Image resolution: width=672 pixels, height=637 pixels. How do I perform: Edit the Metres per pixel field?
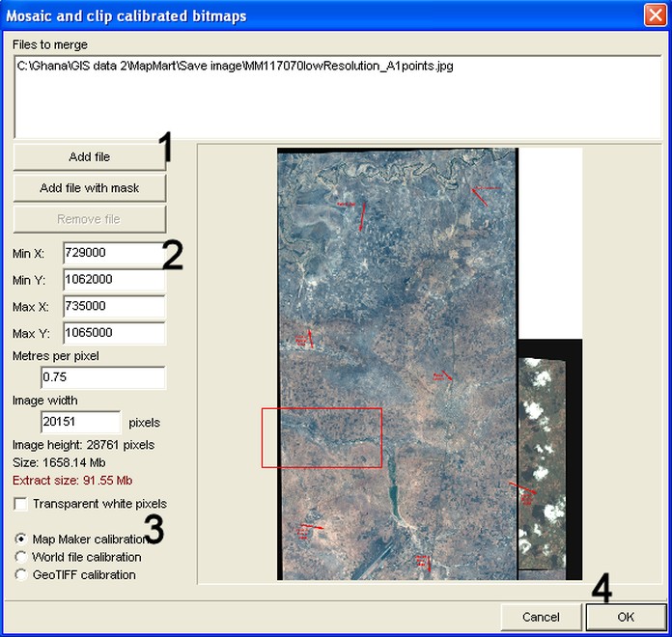click(102, 377)
